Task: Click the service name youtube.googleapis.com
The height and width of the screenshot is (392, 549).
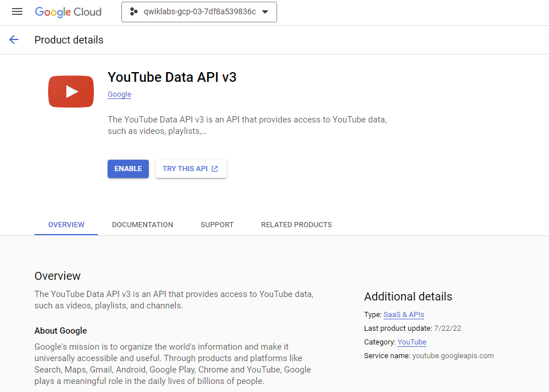Action: point(453,355)
